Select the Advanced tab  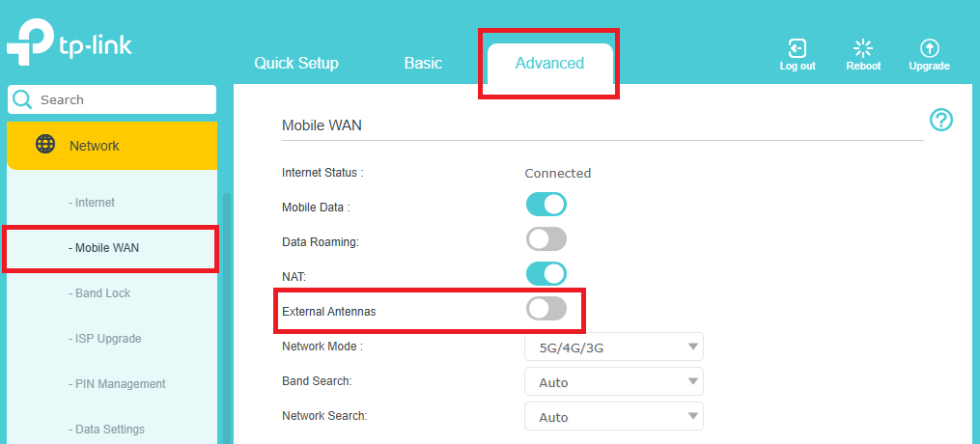pyautogui.click(x=550, y=63)
